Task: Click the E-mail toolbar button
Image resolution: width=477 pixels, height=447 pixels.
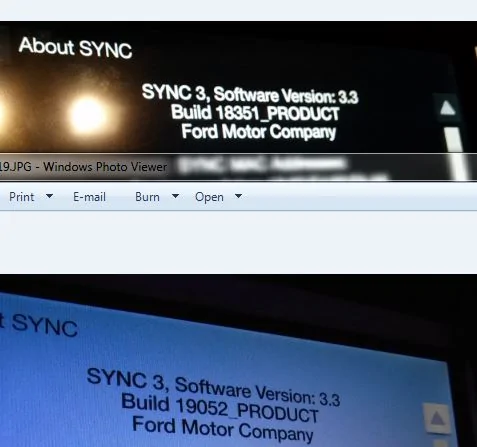Action: (89, 197)
